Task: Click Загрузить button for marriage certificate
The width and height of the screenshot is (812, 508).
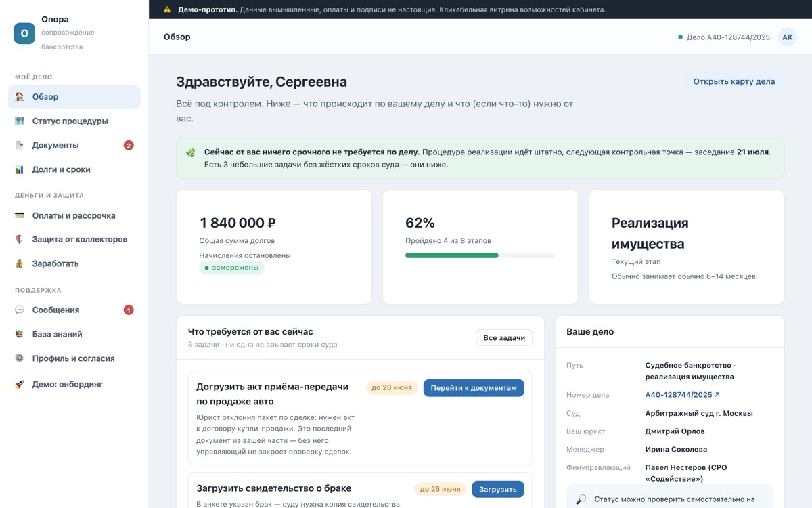Action: [498, 489]
